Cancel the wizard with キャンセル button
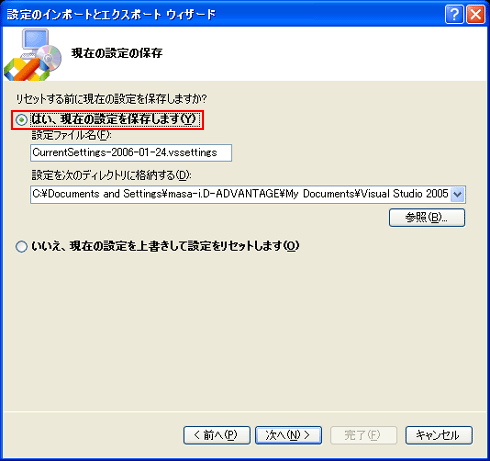This screenshot has height=461, width=490. pyautogui.click(x=439, y=435)
